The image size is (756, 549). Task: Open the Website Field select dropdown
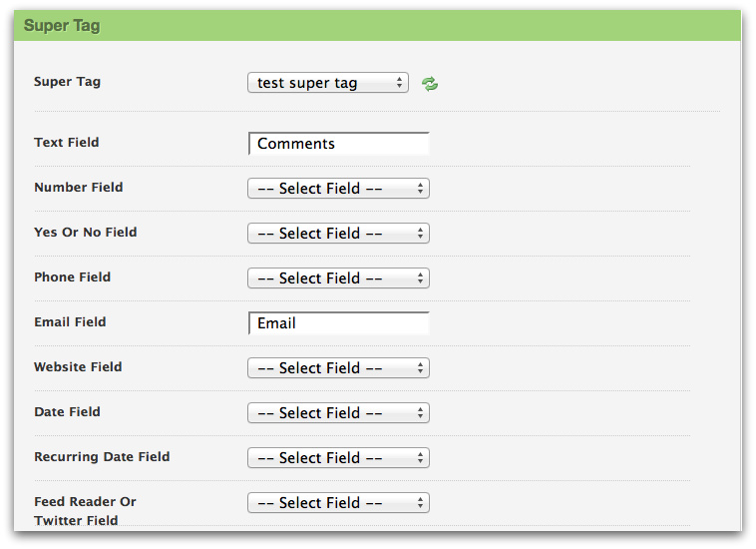click(338, 368)
